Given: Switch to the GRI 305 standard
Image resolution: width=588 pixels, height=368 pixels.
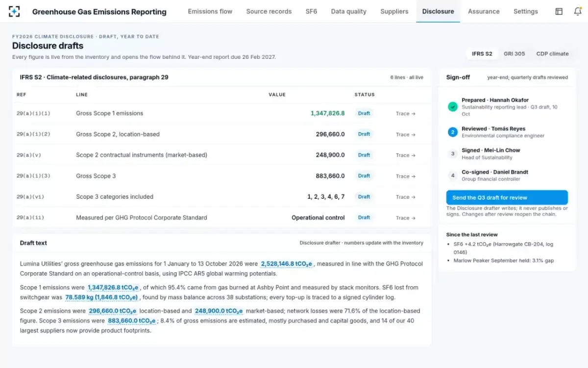Looking at the screenshot, I should [x=514, y=54].
